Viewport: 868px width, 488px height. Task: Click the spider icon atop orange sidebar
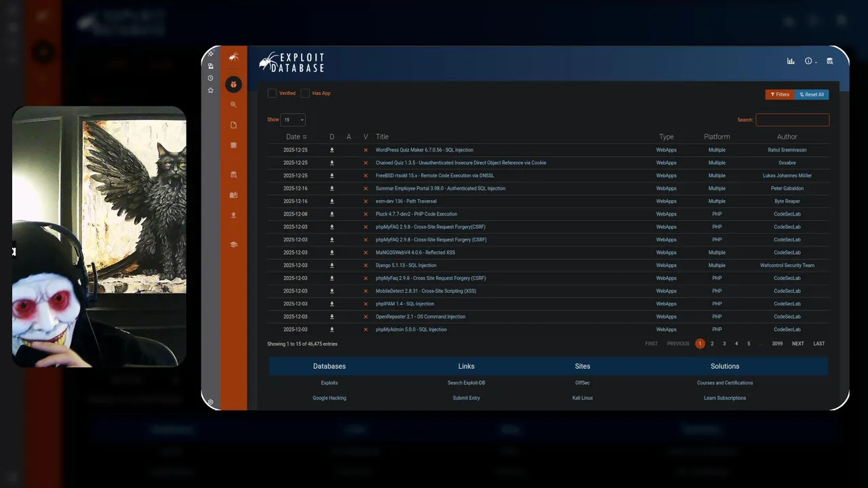(233, 57)
